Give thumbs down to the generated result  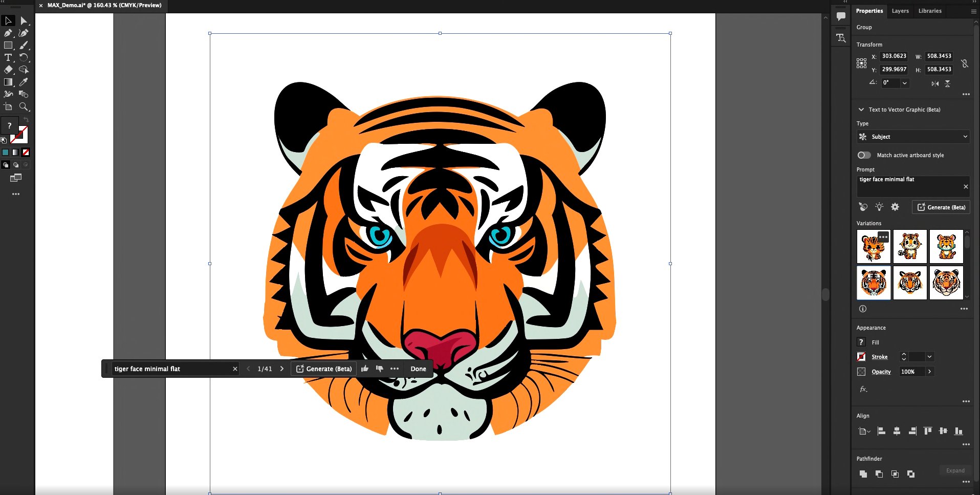coord(379,368)
